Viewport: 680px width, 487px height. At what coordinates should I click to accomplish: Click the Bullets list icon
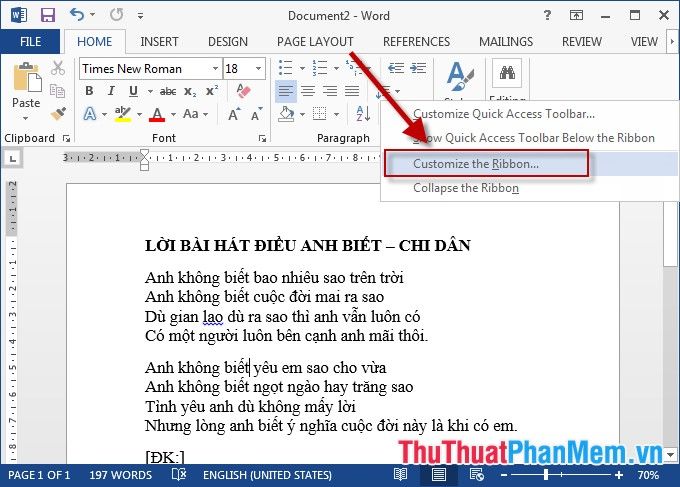coord(285,68)
